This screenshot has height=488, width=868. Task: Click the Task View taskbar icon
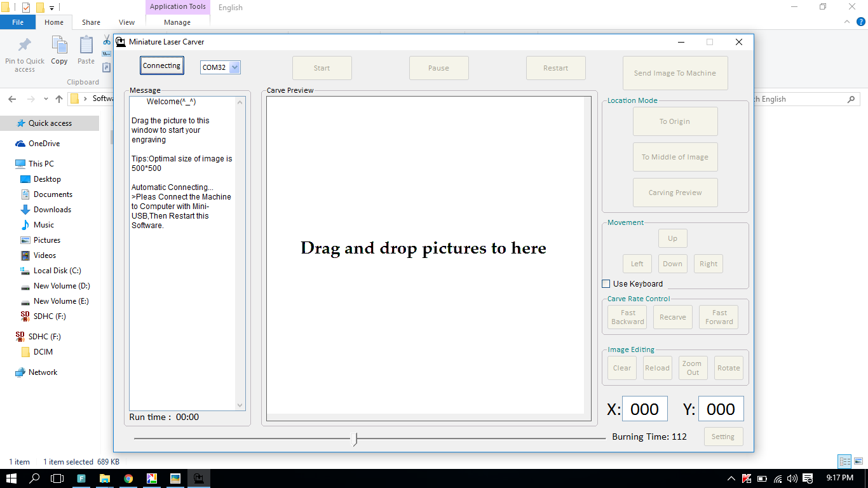click(x=57, y=478)
